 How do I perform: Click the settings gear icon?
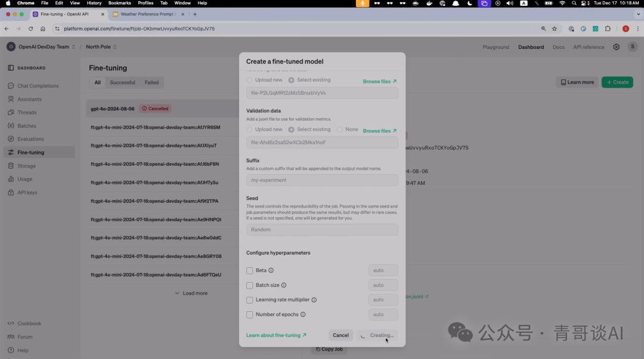click(617, 47)
